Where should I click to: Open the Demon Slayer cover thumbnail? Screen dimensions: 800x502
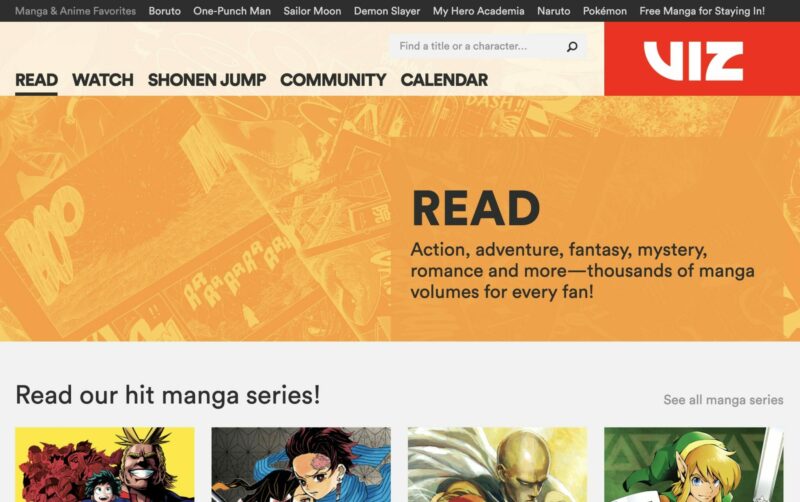coord(301,465)
